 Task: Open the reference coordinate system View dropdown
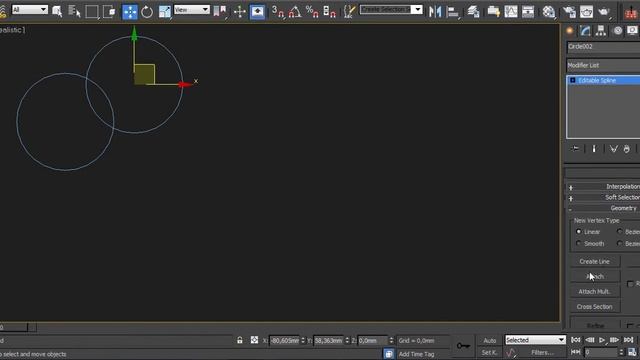[192, 9]
